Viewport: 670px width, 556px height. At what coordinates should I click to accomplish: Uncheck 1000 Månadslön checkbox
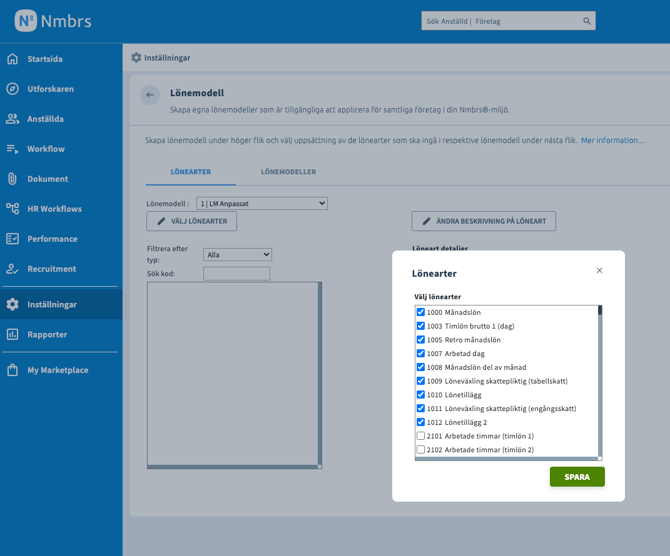[x=421, y=312]
